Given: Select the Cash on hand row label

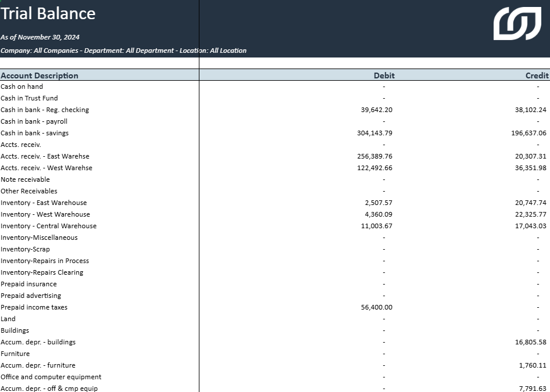Looking at the screenshot, I should point(22,87).
